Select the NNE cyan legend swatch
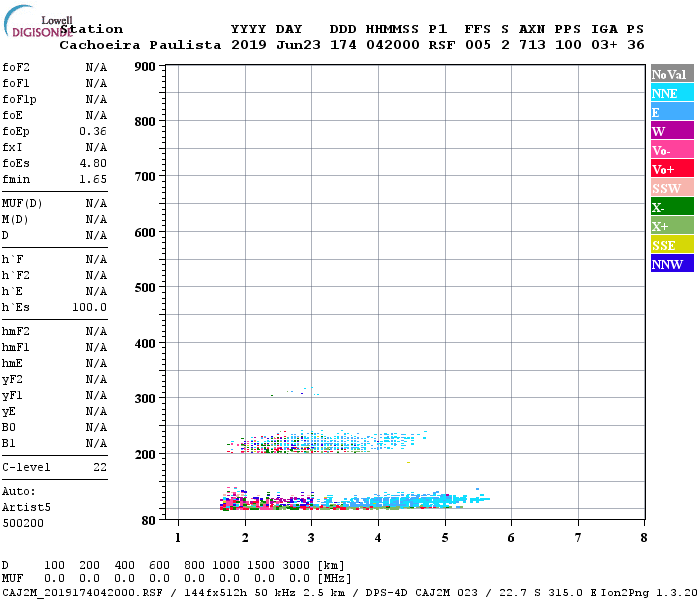700x600 pixels. [x=672, y=93]
